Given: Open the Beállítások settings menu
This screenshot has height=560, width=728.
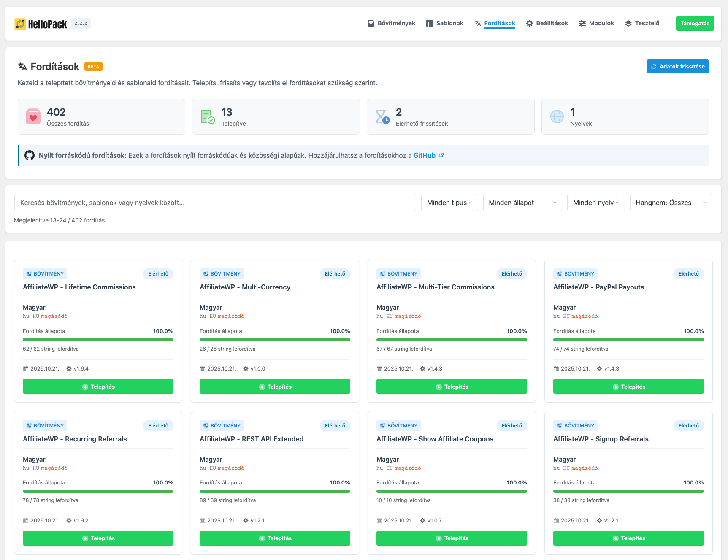Looking at the screenshot, I should [x=547, y=23].
